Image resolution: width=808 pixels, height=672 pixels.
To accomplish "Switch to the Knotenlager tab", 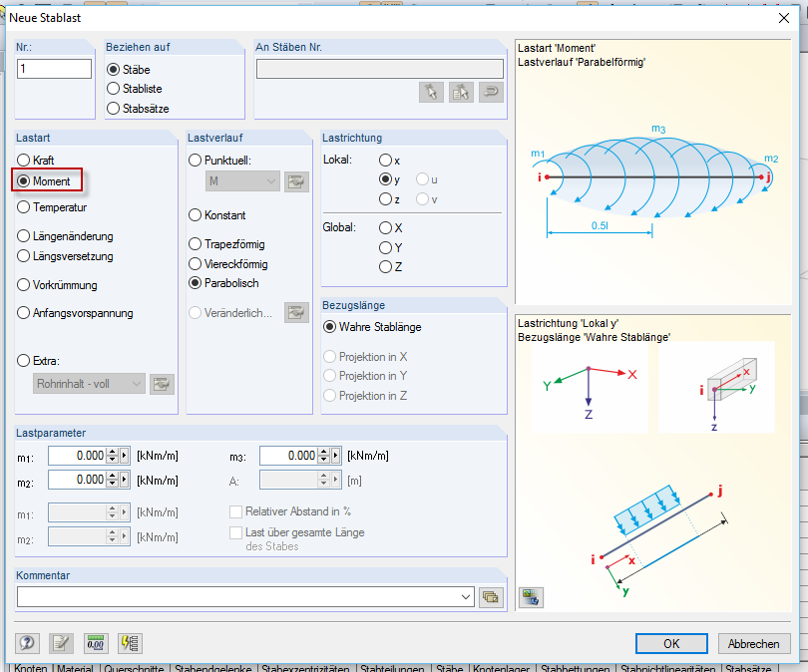I will (502, 668).
